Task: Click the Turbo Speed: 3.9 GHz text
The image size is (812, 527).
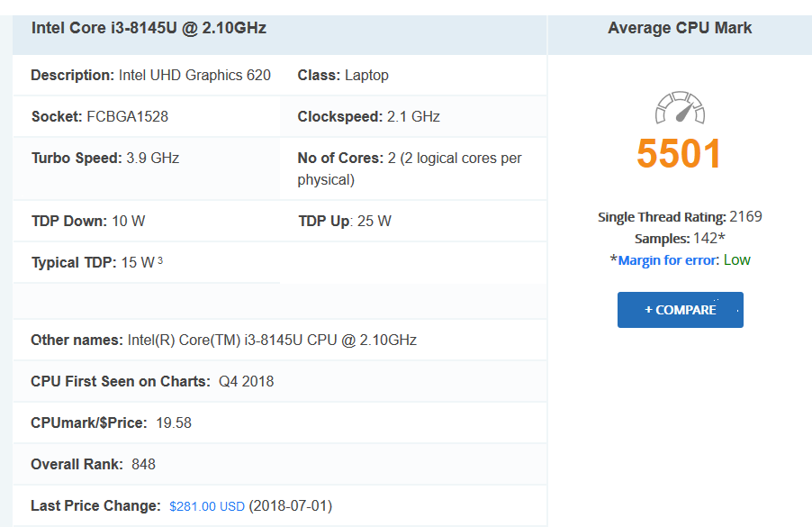Action: [105, 158]
